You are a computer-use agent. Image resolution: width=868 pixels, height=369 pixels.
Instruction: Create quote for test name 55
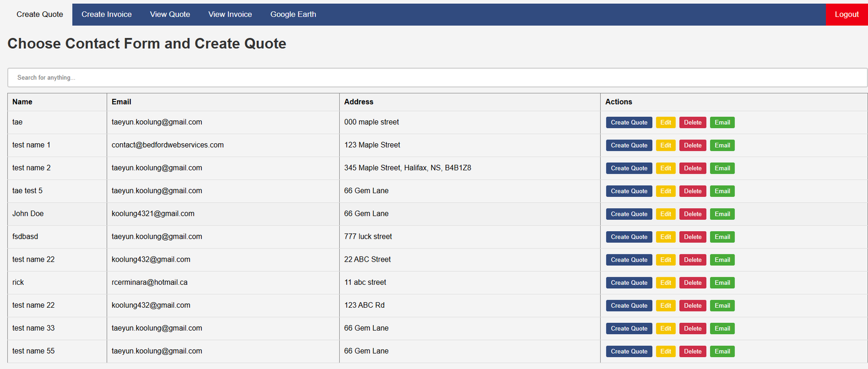tap(629, 352)
